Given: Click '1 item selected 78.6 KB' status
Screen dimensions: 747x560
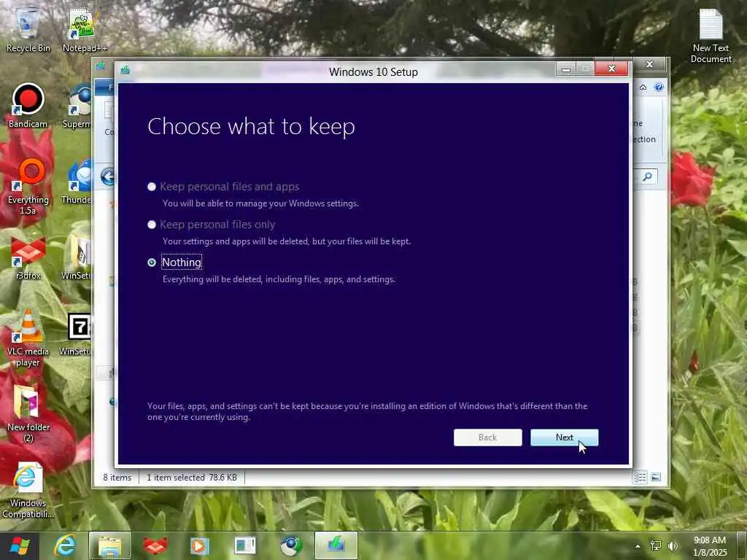Looking at the screenshot, I should 192,477.
